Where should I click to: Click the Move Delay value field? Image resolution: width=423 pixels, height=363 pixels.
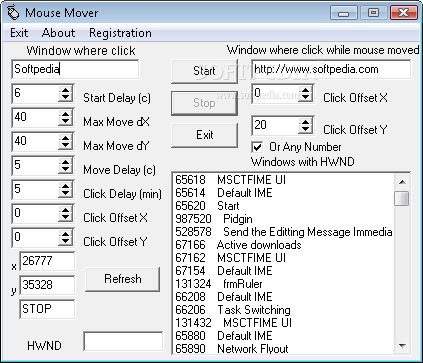coord(35,166)
